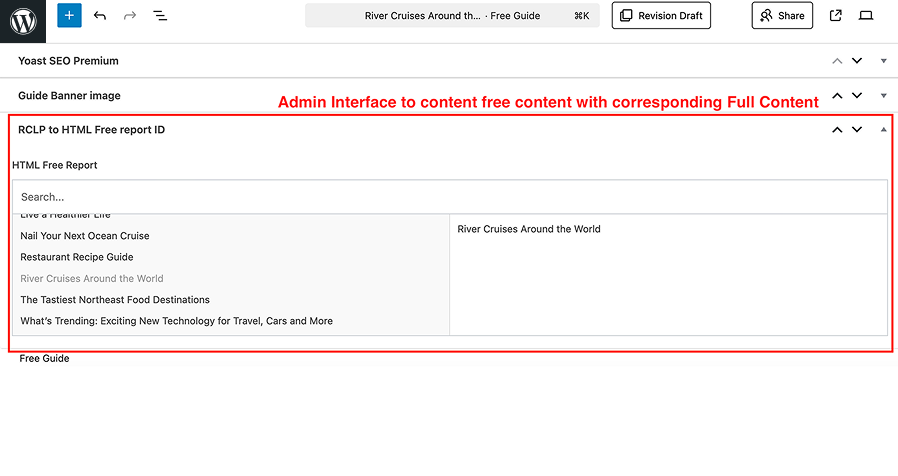Screen dimensions: 898x476
Task: Select What's Trending: Exciting New Technology item
Action: pyautogui.click(x=176, y=321)
